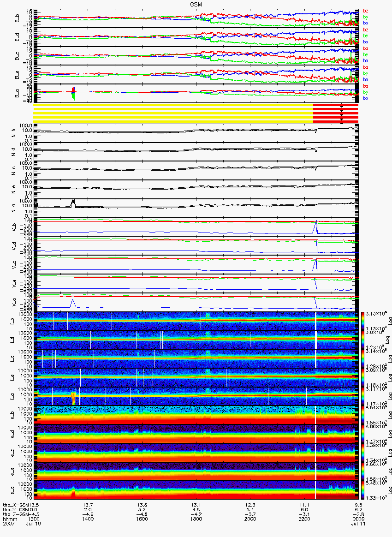Click the 2007 year label
The image size is (392, 537).
[8, 524]
